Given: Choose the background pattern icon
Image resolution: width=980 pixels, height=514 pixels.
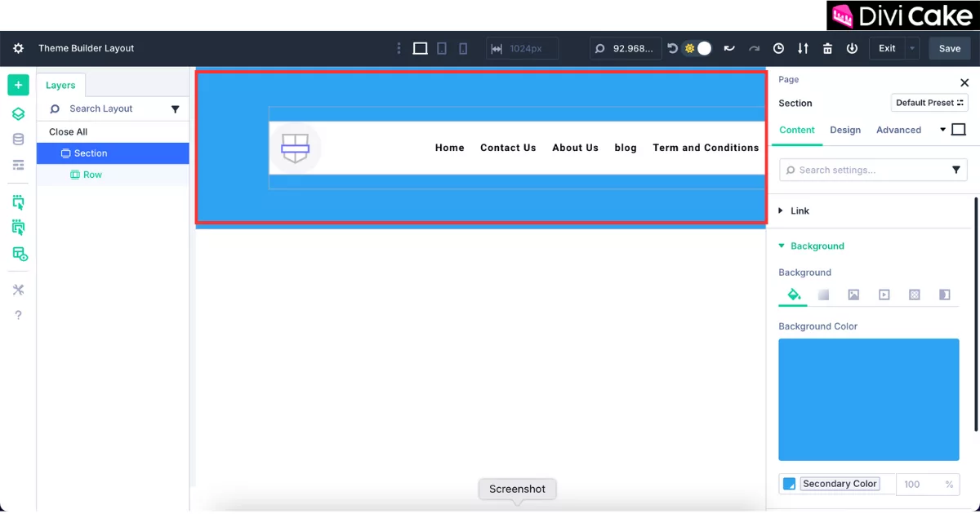Looking at the screenshot, I should click(x=915, y=295).
